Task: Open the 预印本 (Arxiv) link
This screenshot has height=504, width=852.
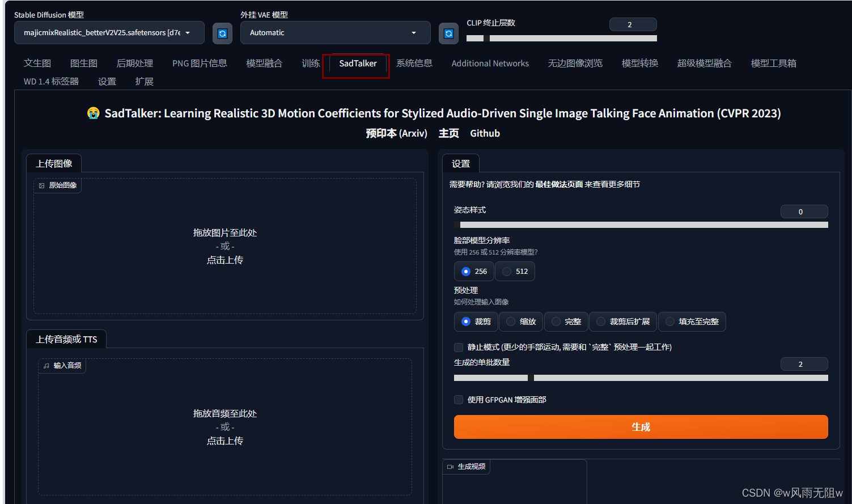Action: point(396,133)
